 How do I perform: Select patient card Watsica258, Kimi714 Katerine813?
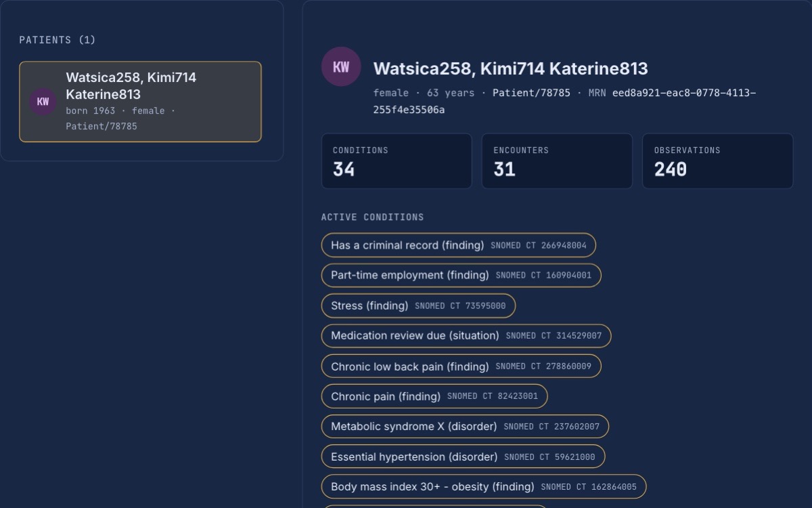point(140,102)
